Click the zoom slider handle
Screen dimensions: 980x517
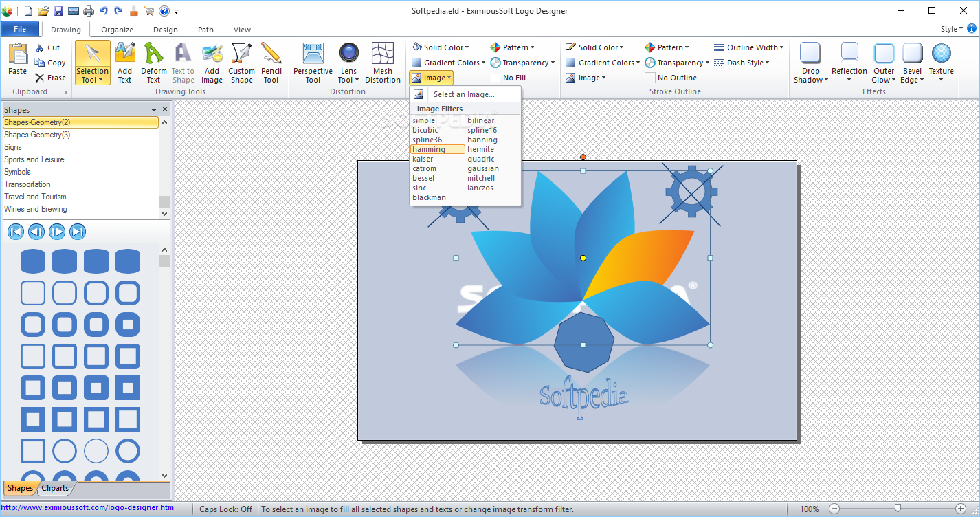click(898, 509)
